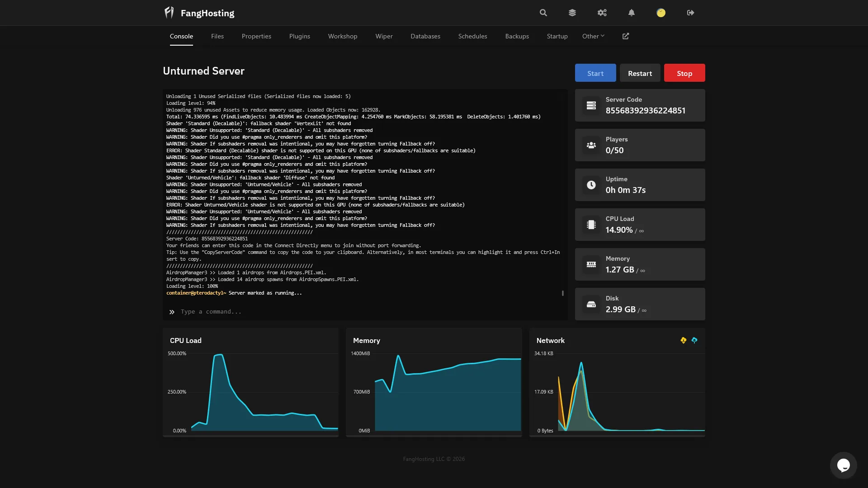Click the sign-out arrow icon
This screenshot has height=488, width=868.
pyautogui.click(x=690, y=13)
